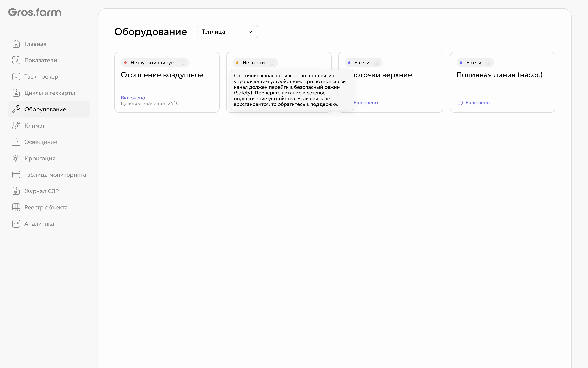Click the Форточки верхние card title
Screen dimensions: 588x368
(382, 75)
